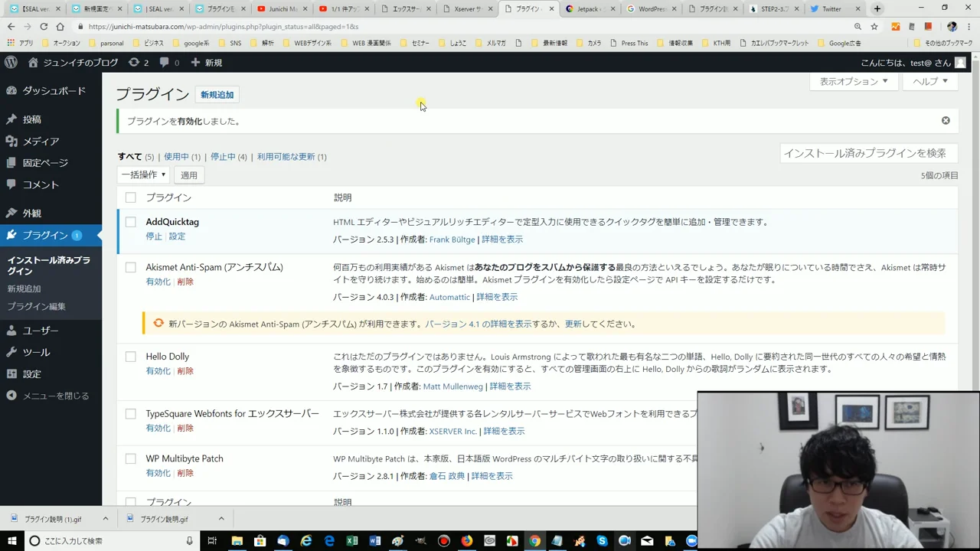Open Excel from the taskbar

click(x=352, y=540)
